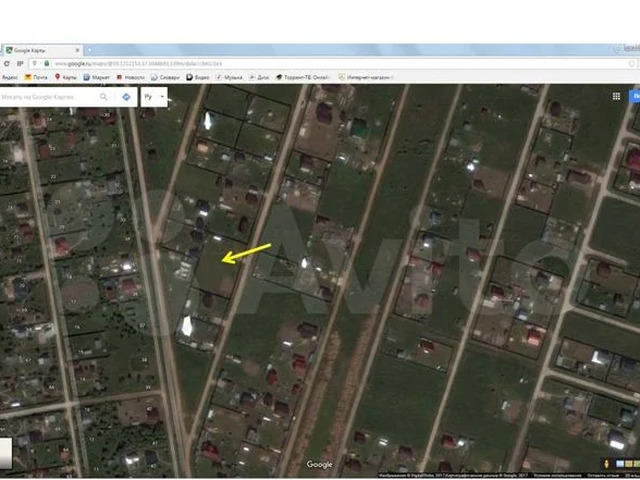Open the Яндекс bookmark
The image size is (640, 480).
click(9, 77)
